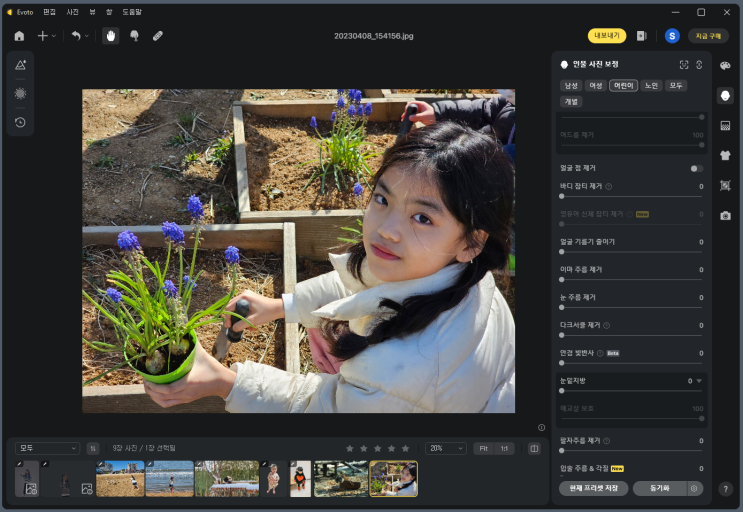Screen dimensions: 743x512
Task: Open the crop and transform panel icon
Action: (x=725, y=185)
